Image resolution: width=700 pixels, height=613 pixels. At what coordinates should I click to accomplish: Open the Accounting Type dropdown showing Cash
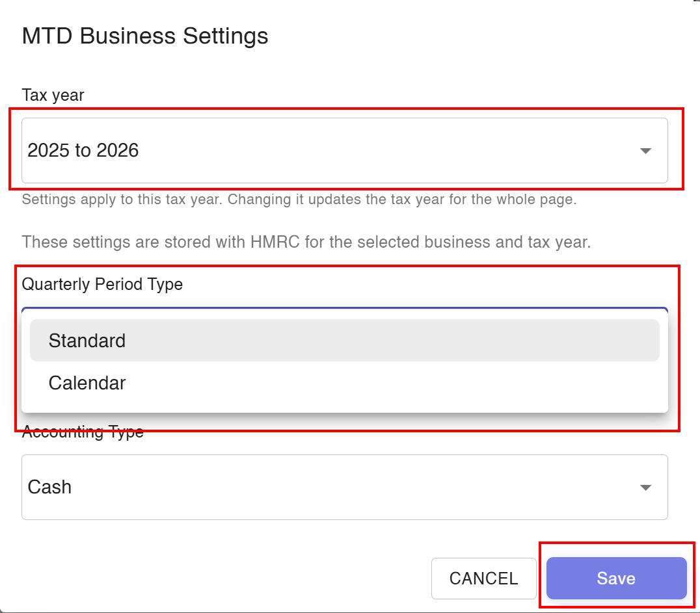pos(345,487)
